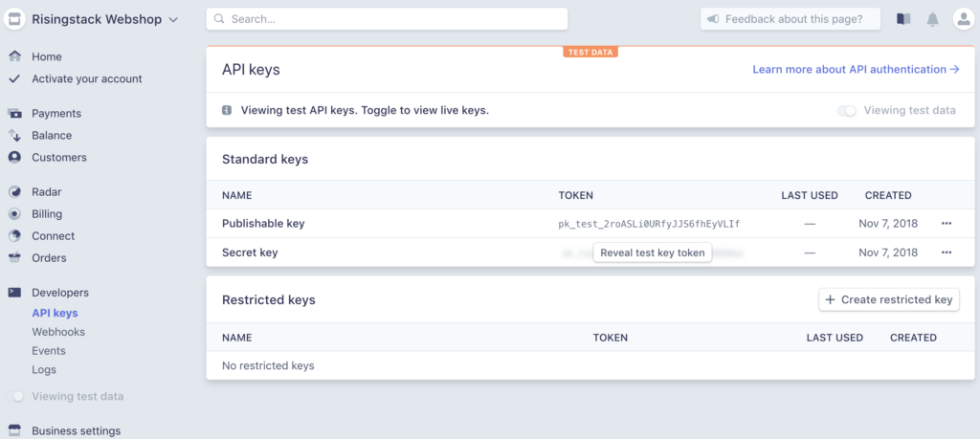
Task: Open Connect section
Action: point(54,236)
